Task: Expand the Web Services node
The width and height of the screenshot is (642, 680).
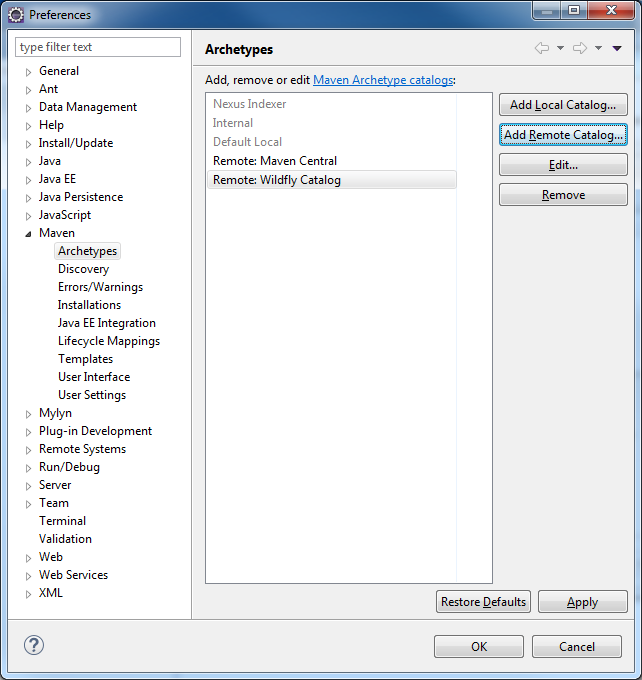Action: pyautogui.click(x=29, y=575)
